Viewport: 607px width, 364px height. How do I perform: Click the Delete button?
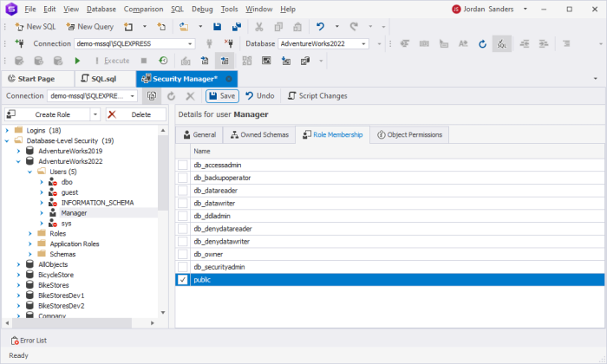click(136, 114)
